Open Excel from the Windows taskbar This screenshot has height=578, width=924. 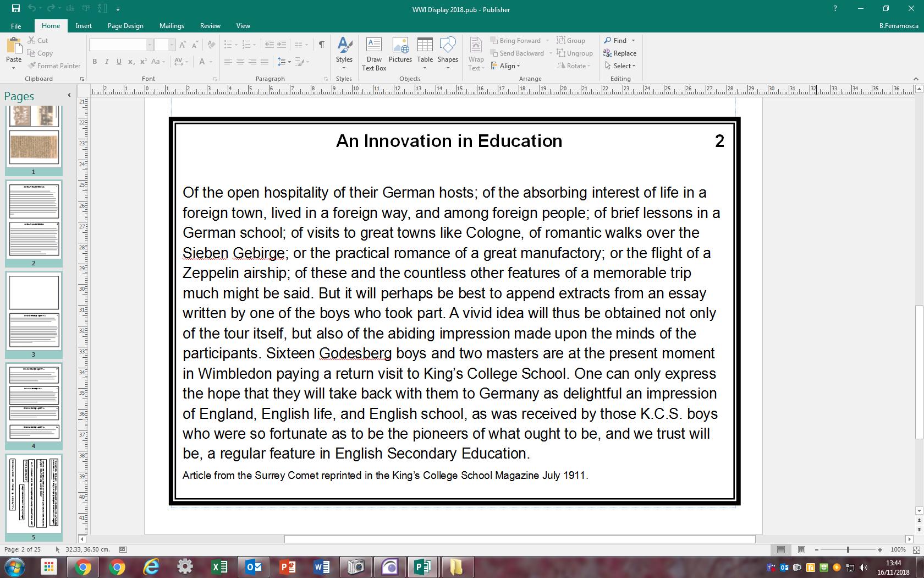point(219,567)
